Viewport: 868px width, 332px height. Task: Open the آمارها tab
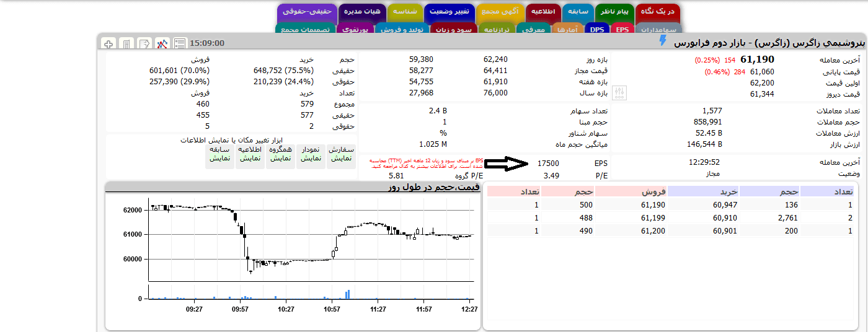pos(567,29)
